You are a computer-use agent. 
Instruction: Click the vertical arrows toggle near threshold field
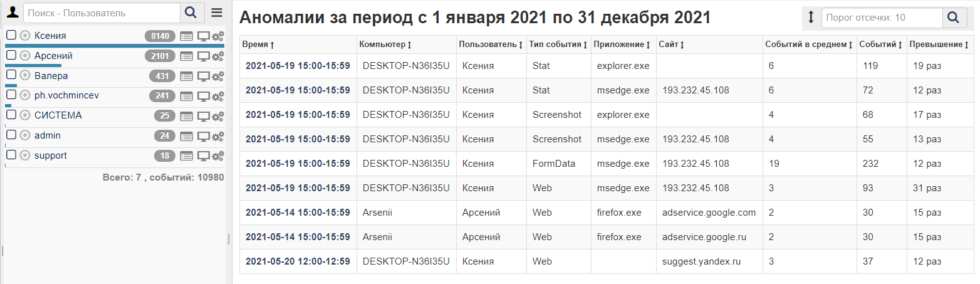click(x=811, y=18)
